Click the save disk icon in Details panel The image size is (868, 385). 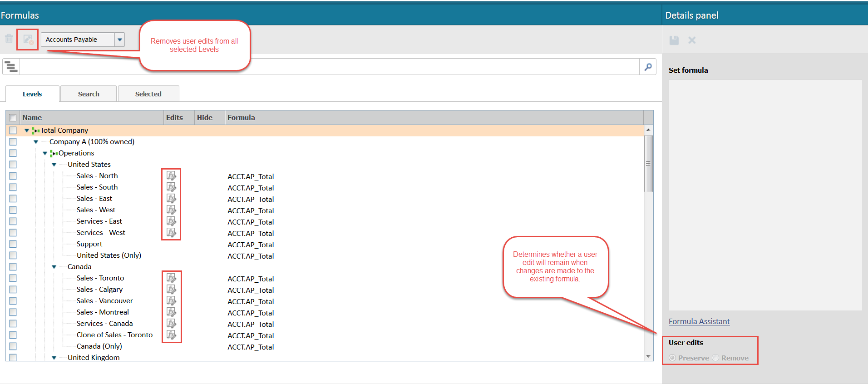[x=674, y=40]
